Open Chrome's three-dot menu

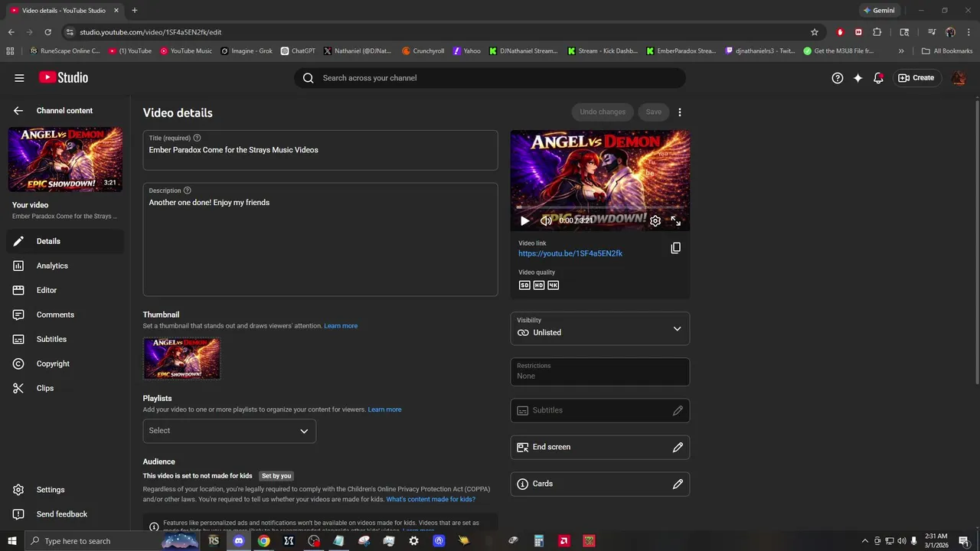[967, 32]
